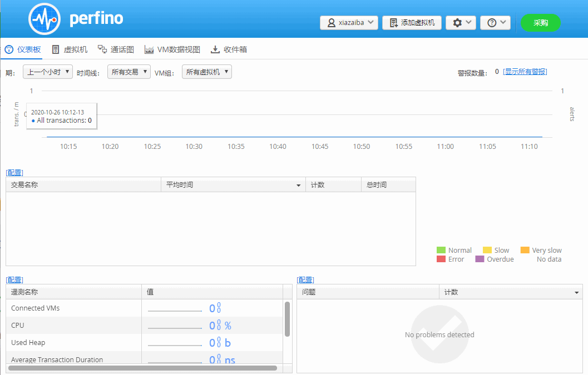This screenshot has width=588, height=375.
Task: Click the perfino logo icon
Action: 44,19
